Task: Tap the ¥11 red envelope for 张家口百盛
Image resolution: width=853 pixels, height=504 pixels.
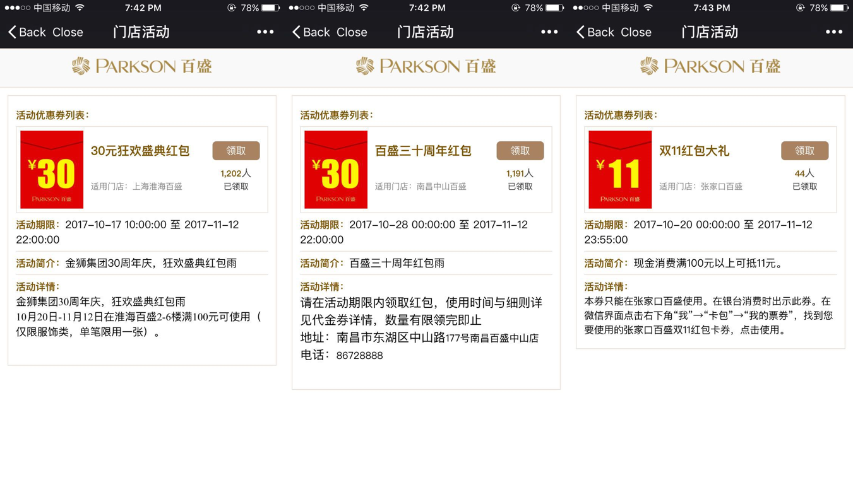Action: 620,170
